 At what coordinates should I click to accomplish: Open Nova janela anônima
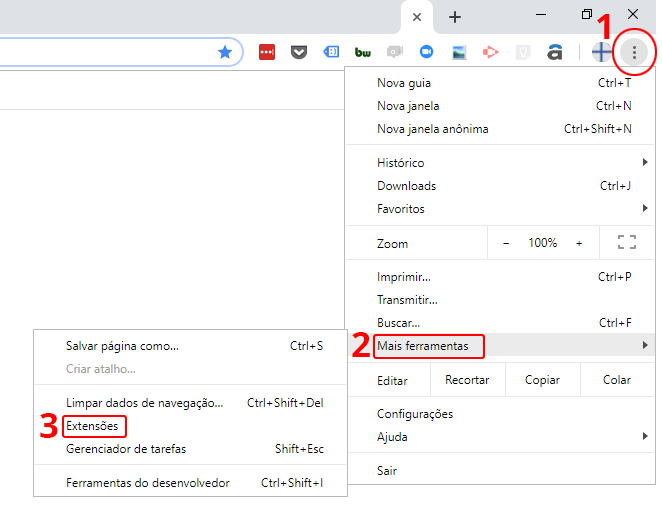point(432,129)
